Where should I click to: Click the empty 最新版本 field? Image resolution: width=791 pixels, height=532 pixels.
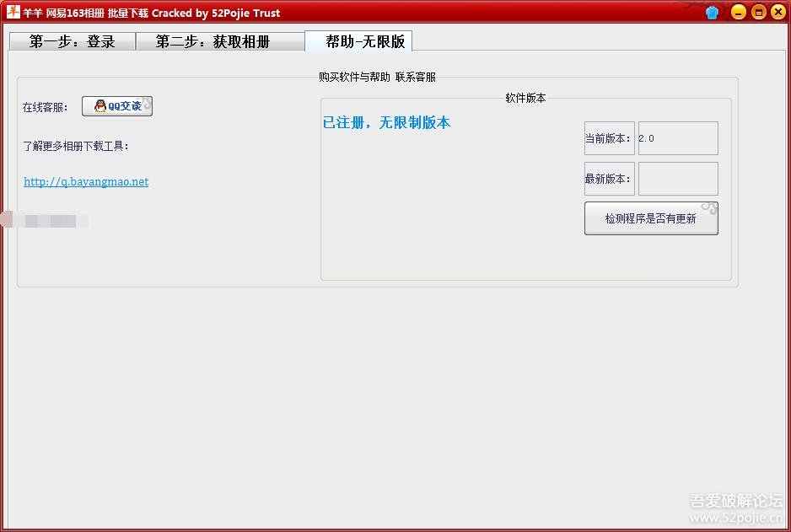(x=678, y=179)
